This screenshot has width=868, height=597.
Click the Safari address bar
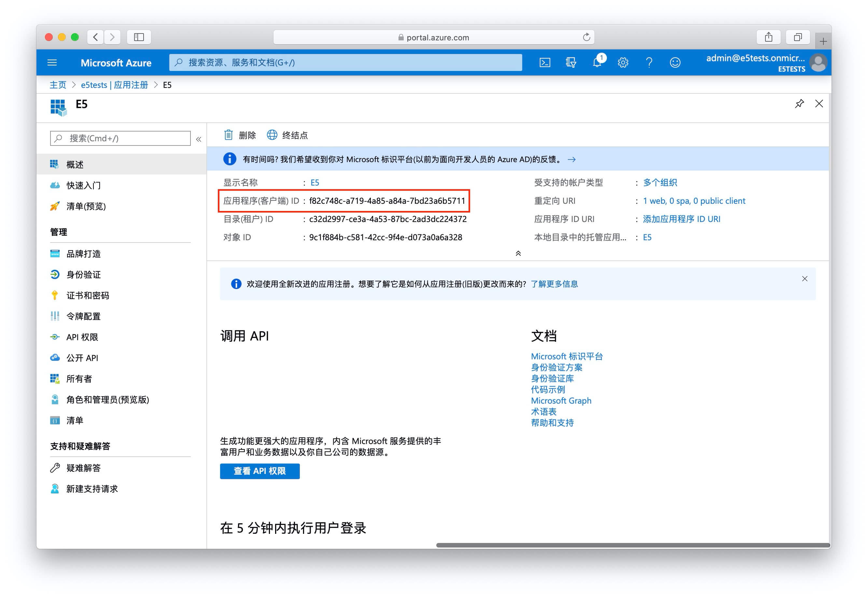click(x=434, y=37)
